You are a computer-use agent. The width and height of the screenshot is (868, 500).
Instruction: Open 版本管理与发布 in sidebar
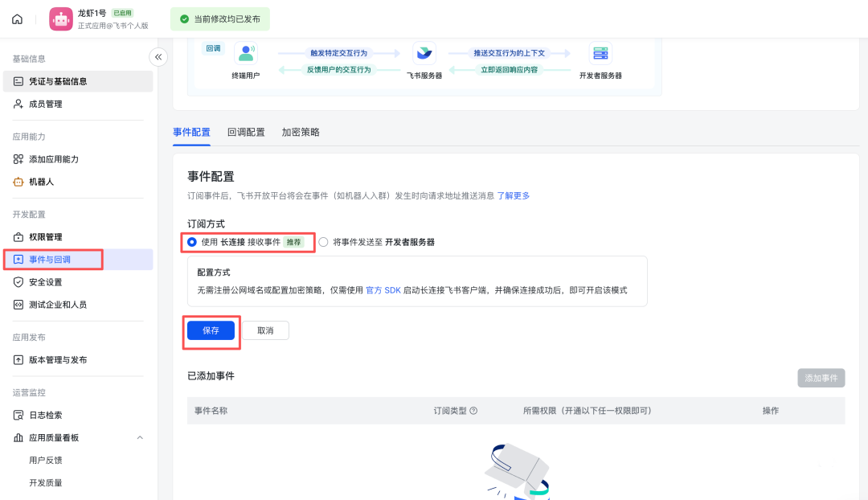(x=58, y=360)
